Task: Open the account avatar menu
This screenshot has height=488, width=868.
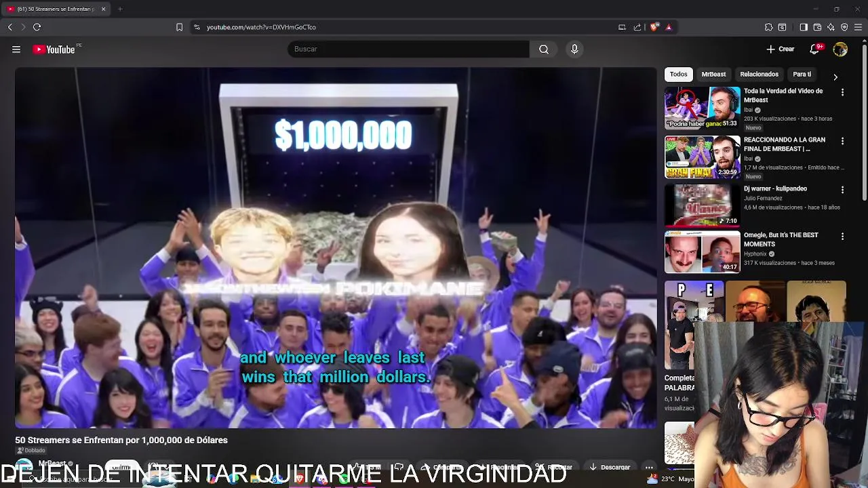Action: coord(840,49)
